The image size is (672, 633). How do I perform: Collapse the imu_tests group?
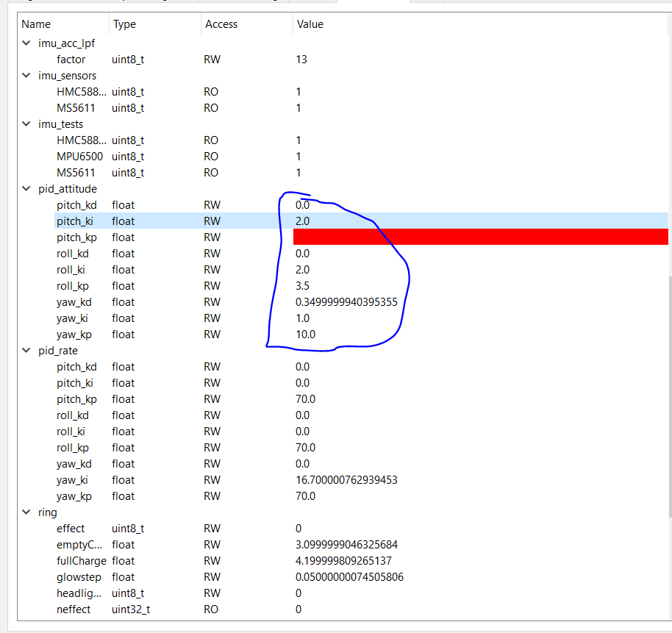(x=27, y=124)
